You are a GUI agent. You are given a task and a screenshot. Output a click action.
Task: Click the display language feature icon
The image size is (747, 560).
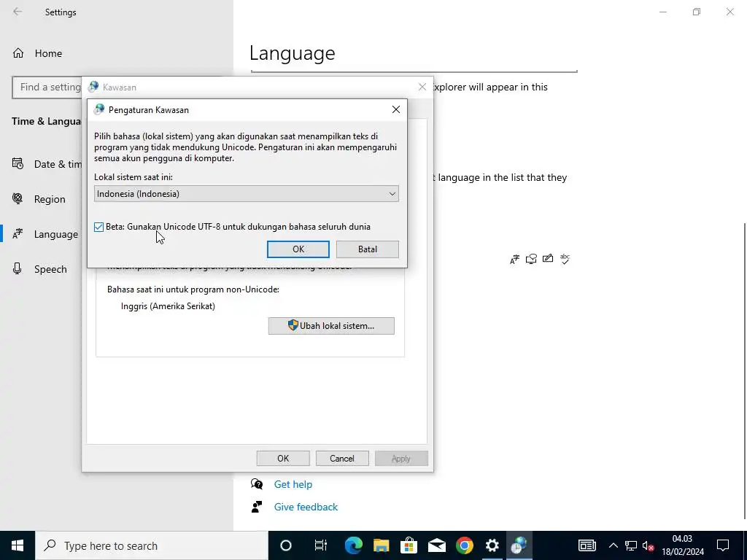514,259
